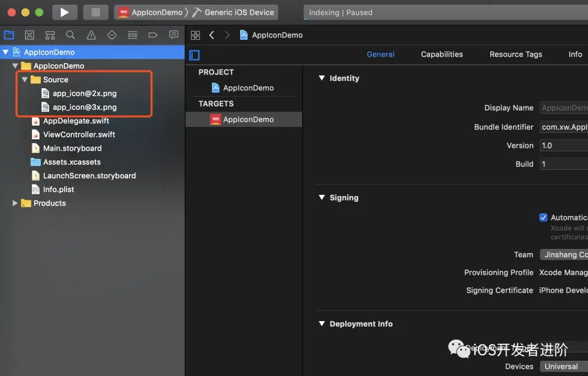
Task: Open the Symbol navigator
Action: pyautogui.click(x=50, y=35)
